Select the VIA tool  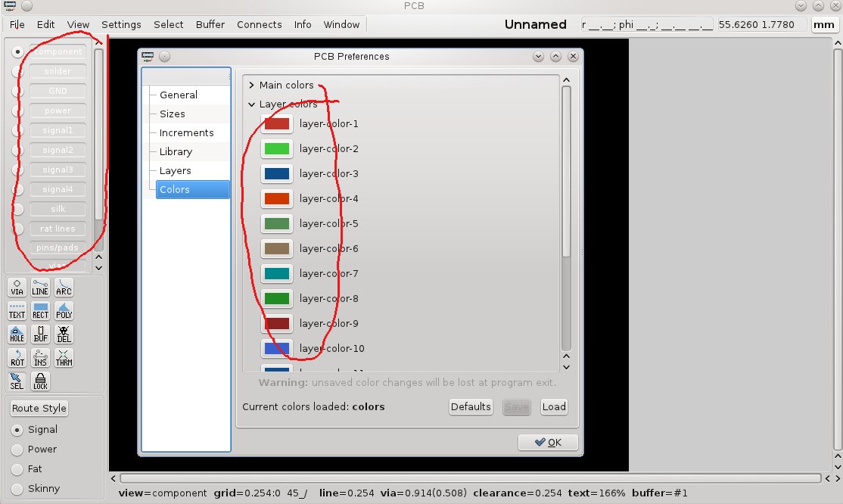17,287
